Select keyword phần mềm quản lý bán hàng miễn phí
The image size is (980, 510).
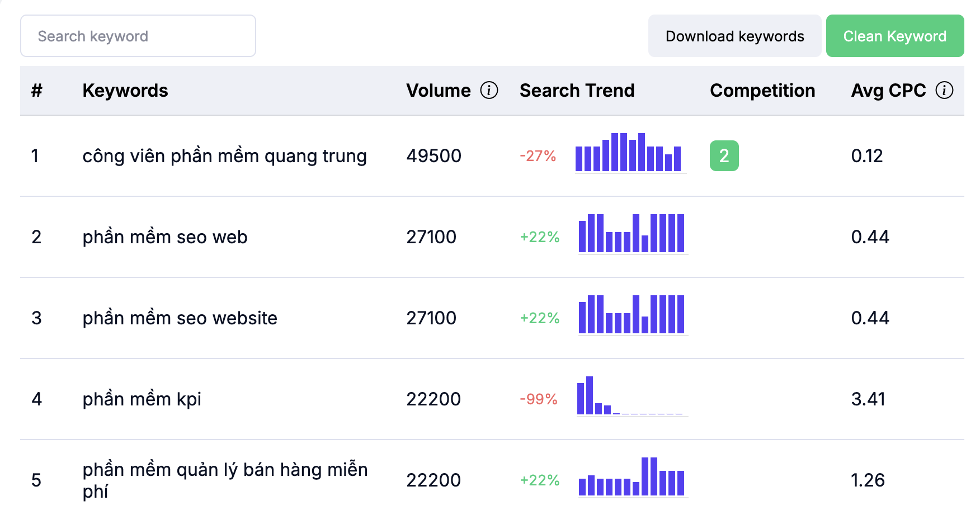coord(225,480)
